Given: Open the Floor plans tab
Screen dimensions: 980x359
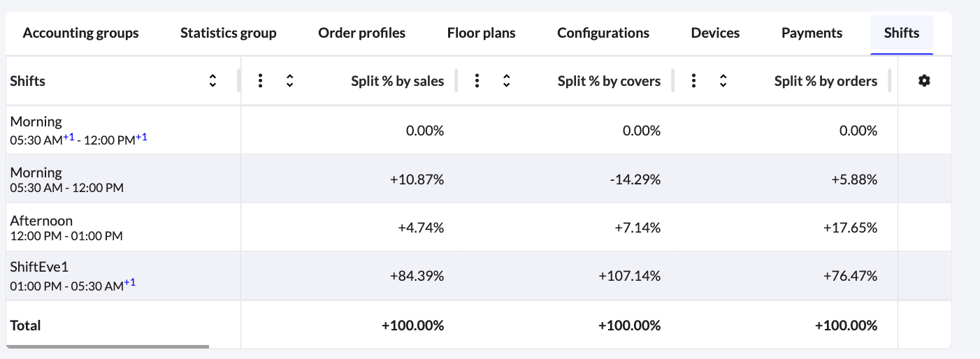Looking at the screenshot, I should tap(481, 33).
